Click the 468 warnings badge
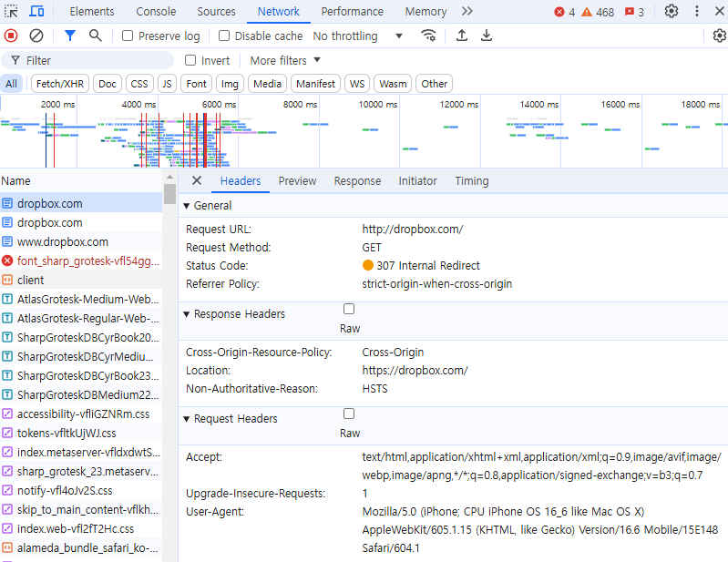728x562 pixels. click(x=598, y=12)
